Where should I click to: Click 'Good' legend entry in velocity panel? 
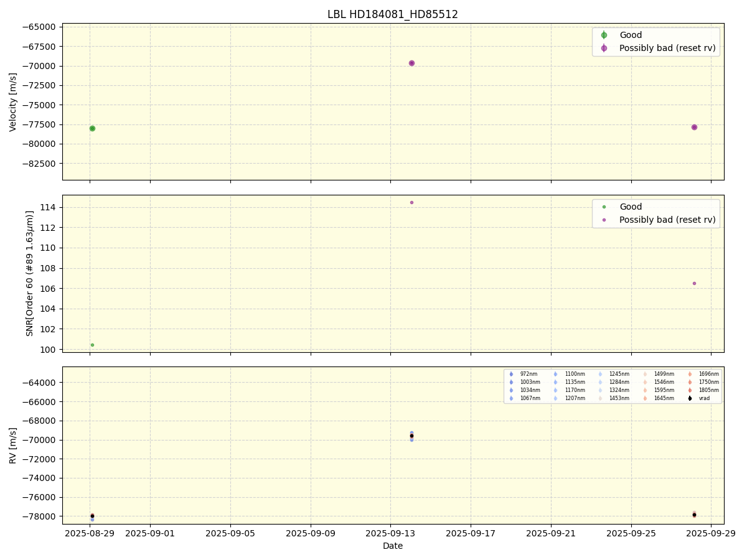point(630,35)
